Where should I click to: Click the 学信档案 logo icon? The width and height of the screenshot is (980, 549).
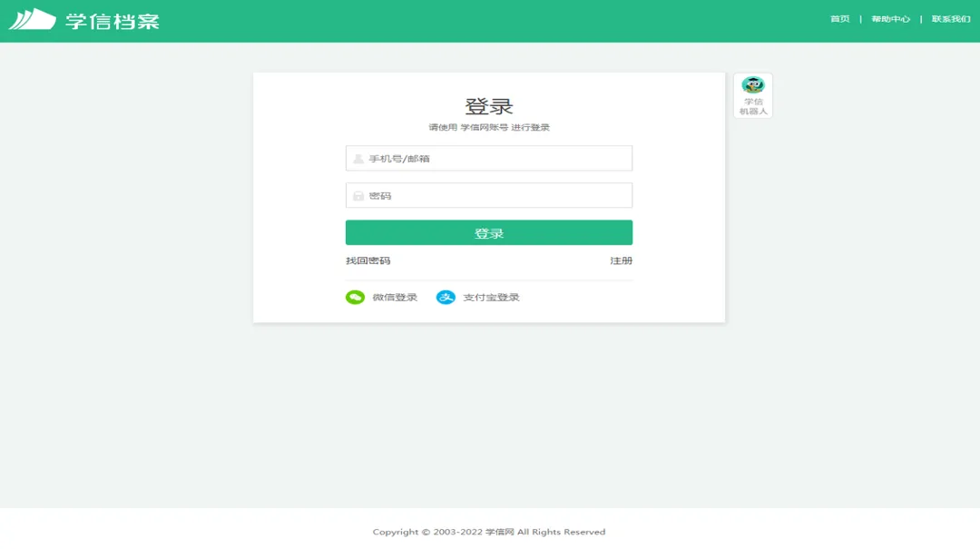[x=32, y=19]
